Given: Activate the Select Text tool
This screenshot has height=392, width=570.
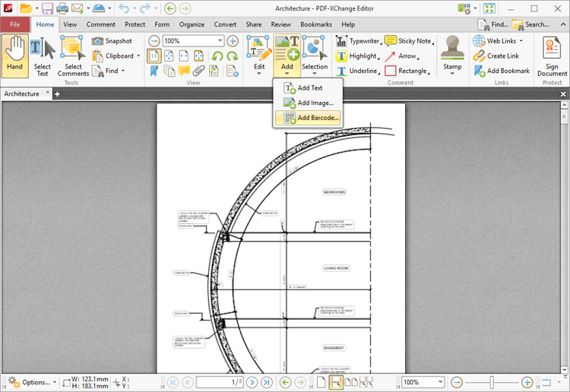Looking at the screenshot, I should 43,55.
